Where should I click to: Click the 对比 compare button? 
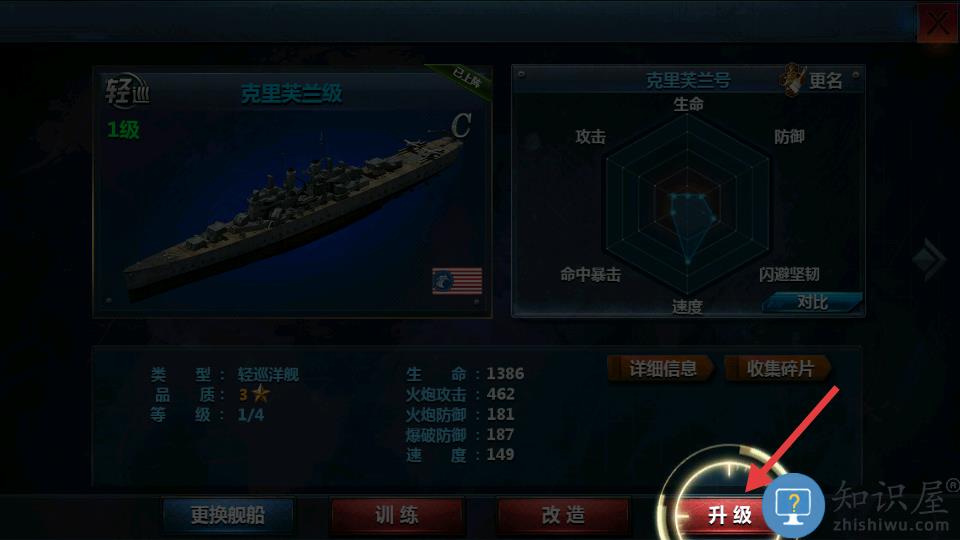(812, 302)
